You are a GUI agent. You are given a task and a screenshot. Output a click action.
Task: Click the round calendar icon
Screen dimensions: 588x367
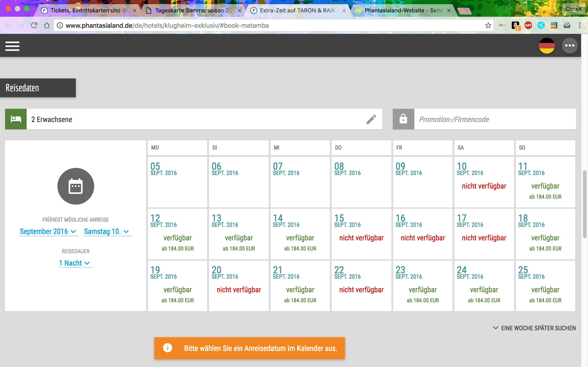pos(76,186)
